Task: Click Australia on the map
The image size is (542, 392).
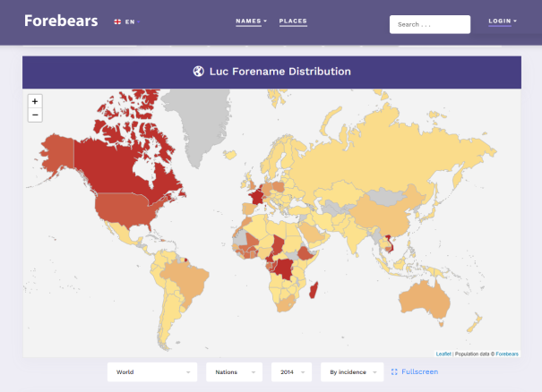Action: coord(421,300)
